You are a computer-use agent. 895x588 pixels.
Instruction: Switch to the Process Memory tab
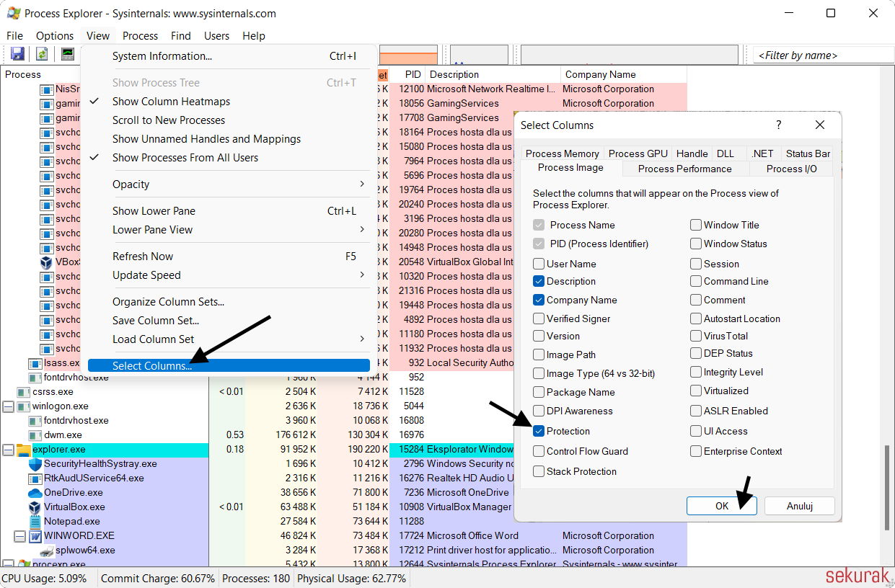(x=563, y=153)
